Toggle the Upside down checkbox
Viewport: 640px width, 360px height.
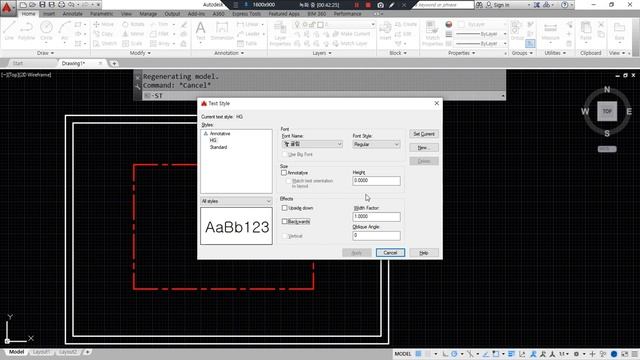[x=284, y=208]
